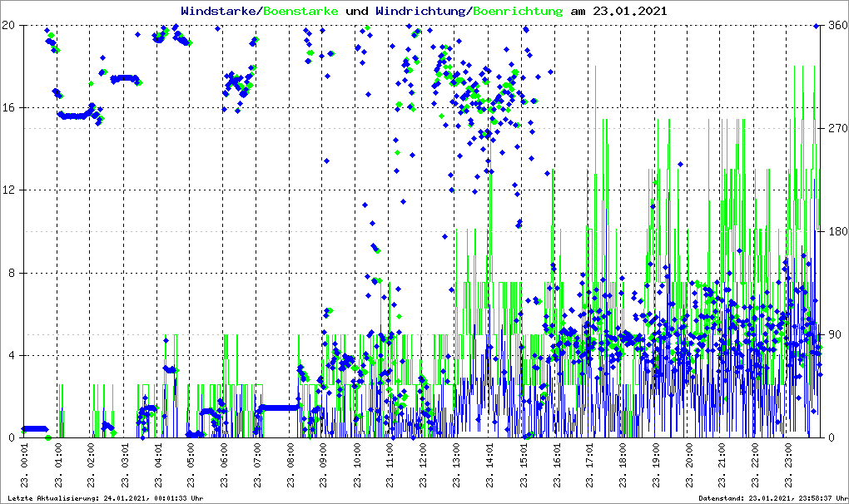Screen dimensions: 849x504
Task: Click the '20' label on left axis
Action: click(x=10, y=25)
